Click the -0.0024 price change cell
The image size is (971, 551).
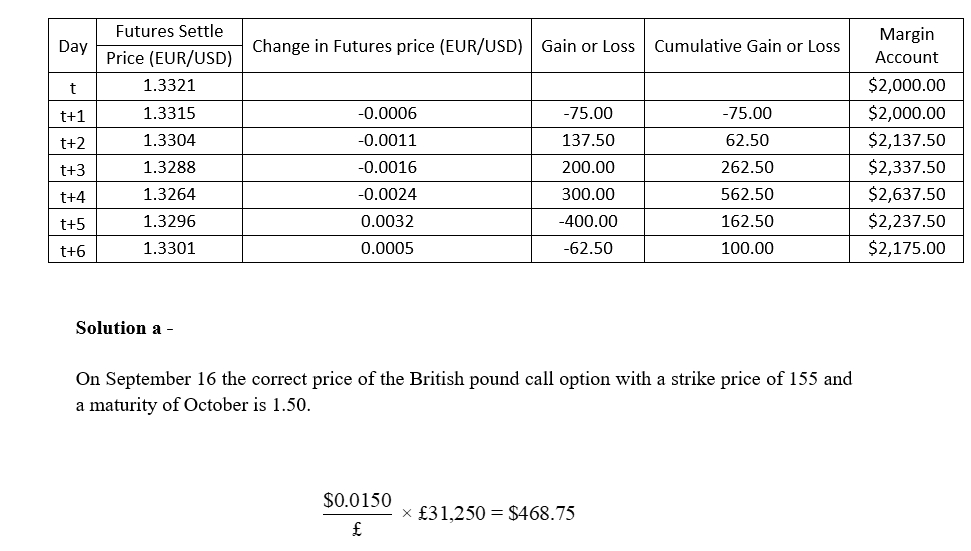coord(387,194)
